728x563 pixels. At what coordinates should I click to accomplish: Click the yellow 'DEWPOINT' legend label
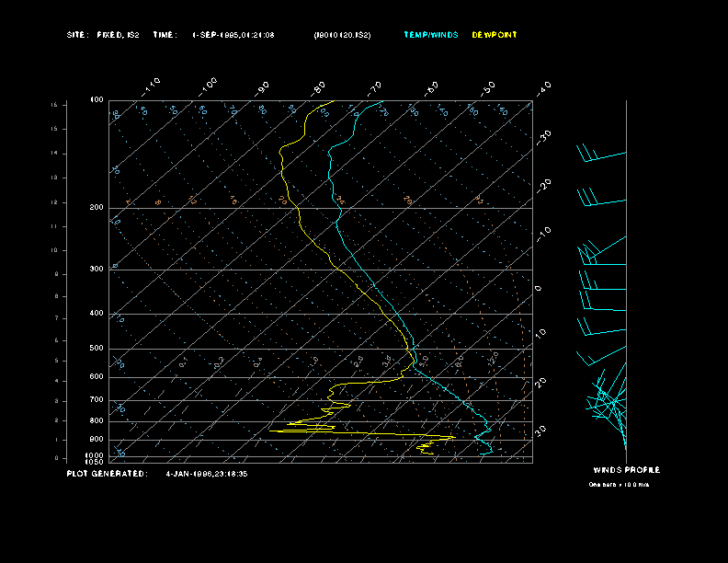(495, 35)
